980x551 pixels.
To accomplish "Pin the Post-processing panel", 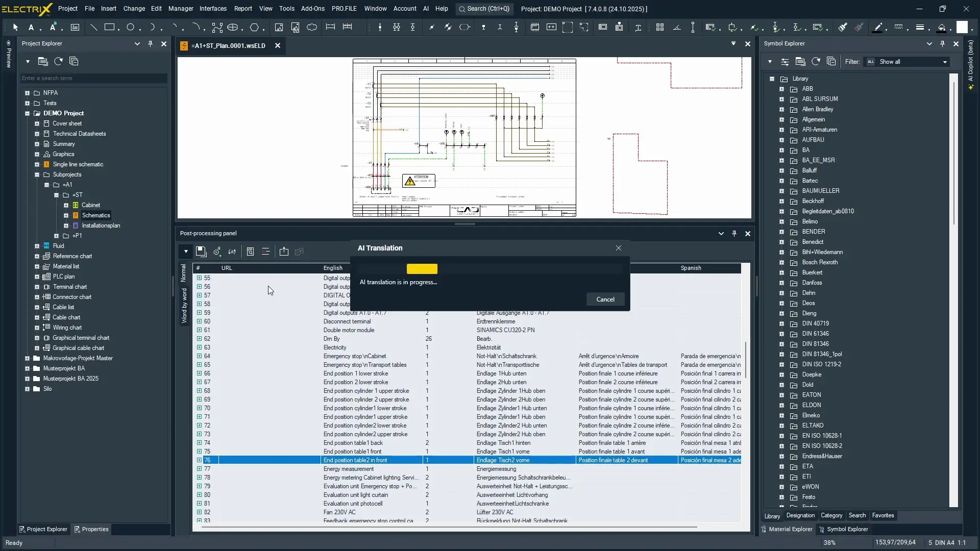I will point(734,234).
